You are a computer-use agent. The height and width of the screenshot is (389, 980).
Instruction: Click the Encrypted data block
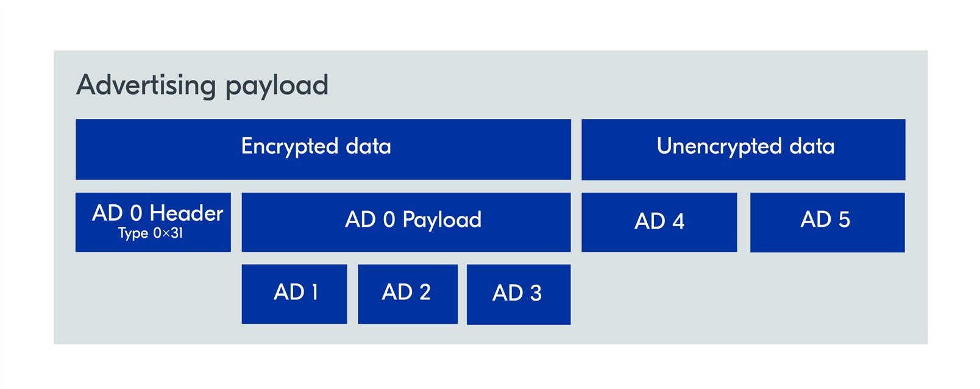(323, 149)
